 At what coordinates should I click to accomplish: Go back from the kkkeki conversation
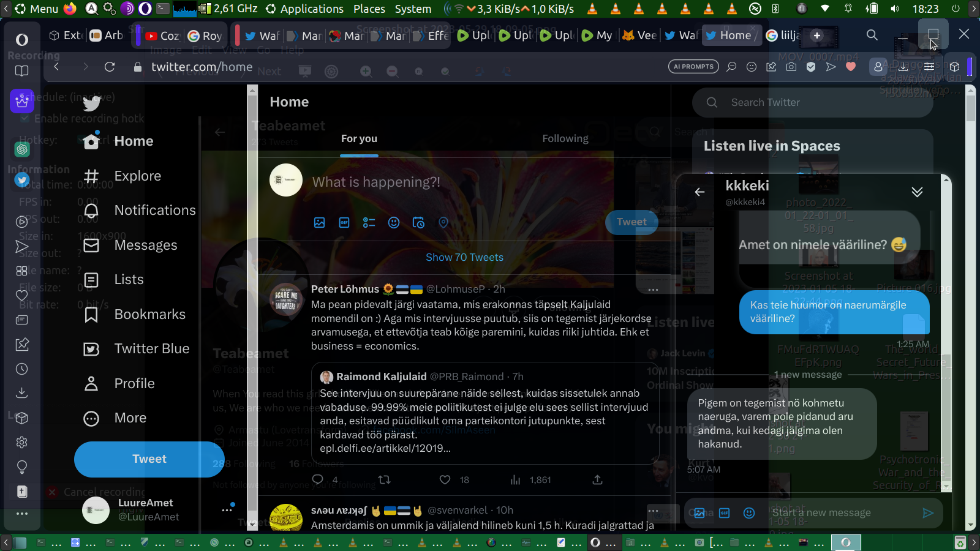coord(699,192)
